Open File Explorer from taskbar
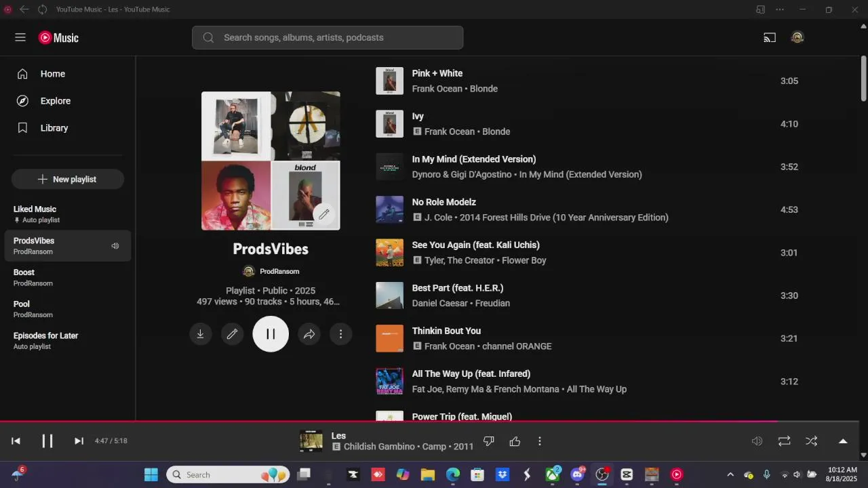Viewport: 868px width, 488px height. pos(427,474)
